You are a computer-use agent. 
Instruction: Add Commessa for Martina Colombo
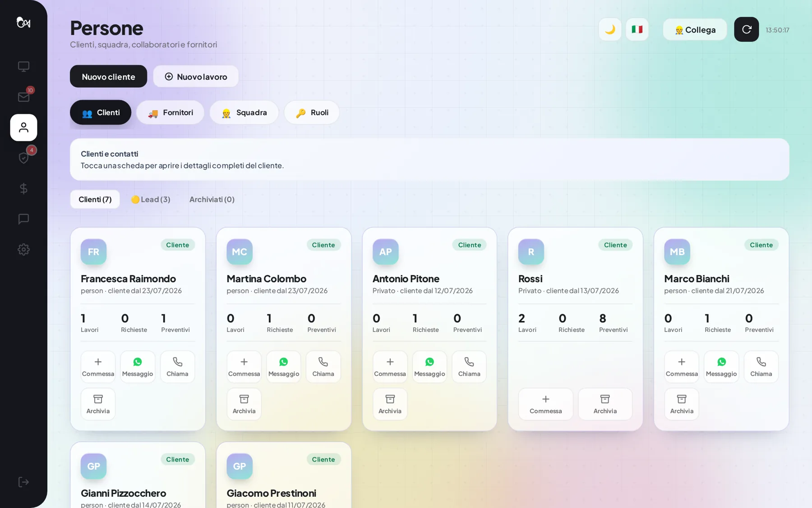[244, 367]
